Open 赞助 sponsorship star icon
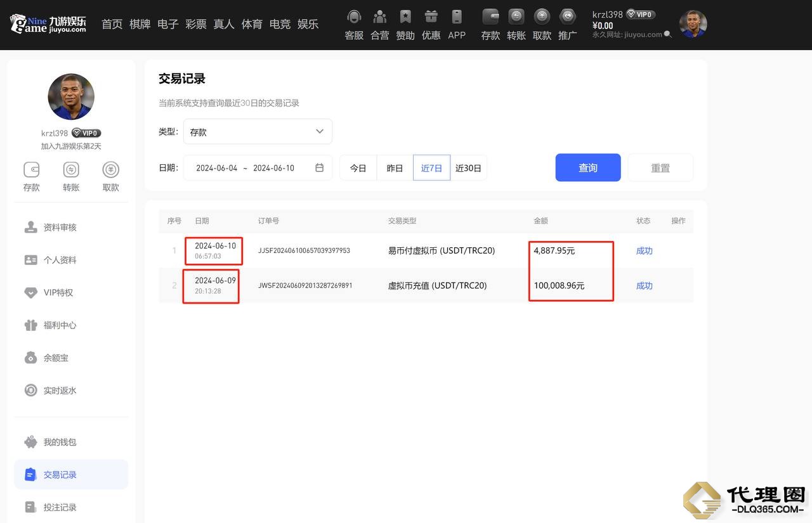Image resolution: width=812 pixels, height=523 pixels. click(x=405, y=18)
